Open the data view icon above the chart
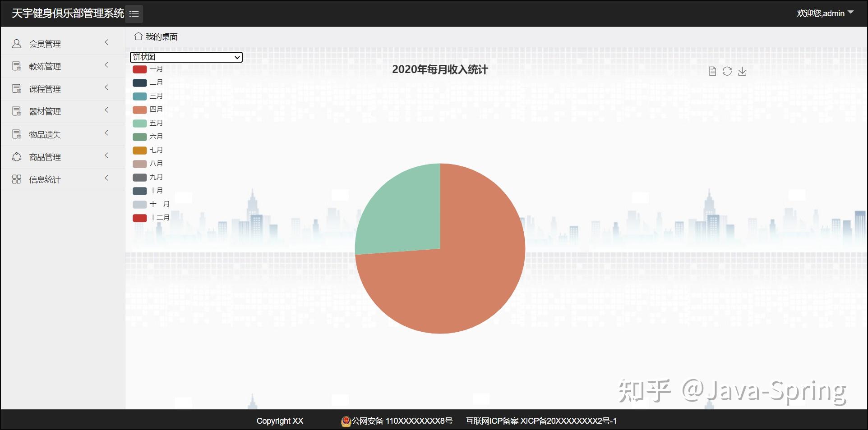The image size is (868, 430). [712, 71]
